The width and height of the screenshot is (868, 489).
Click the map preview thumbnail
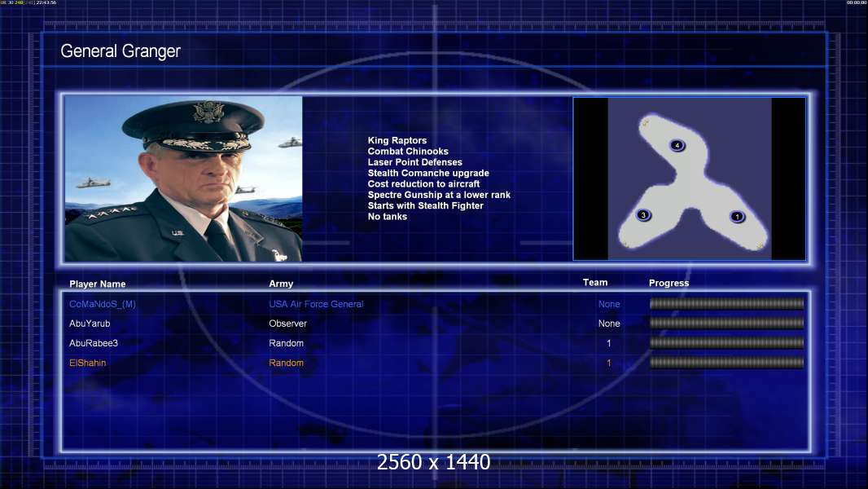click(x=689, y=178)
